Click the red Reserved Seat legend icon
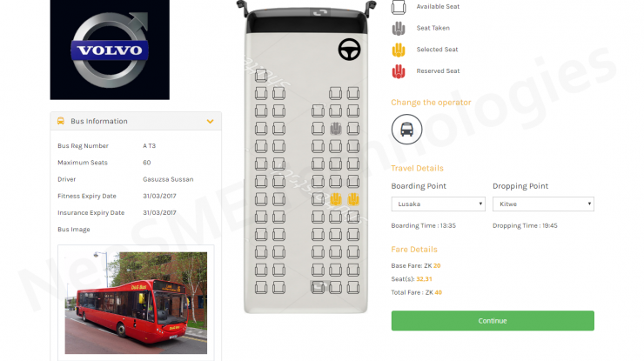Viewport: 644px width, 361px height. coord(399,71)
